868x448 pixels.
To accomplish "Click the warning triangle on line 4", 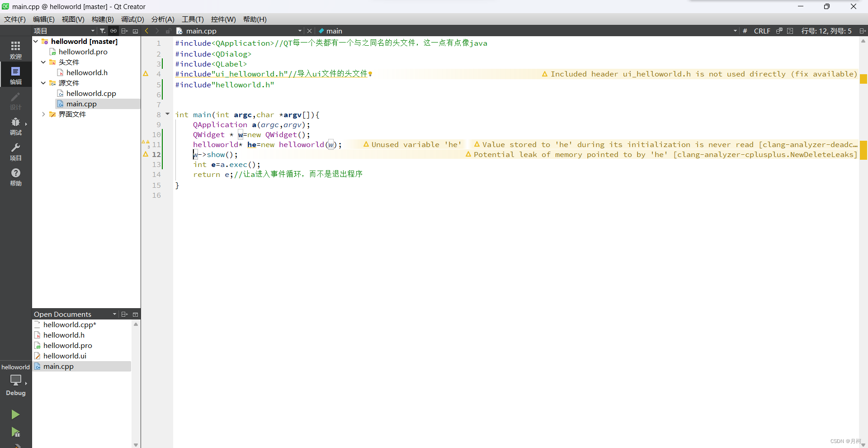I will click(x=146, y=74).
